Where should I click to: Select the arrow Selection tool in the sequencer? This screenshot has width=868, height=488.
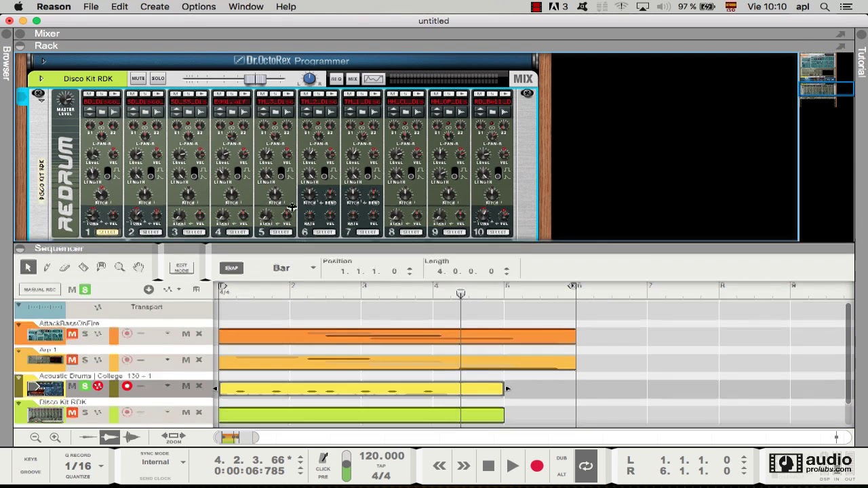(x=28, y=268)
